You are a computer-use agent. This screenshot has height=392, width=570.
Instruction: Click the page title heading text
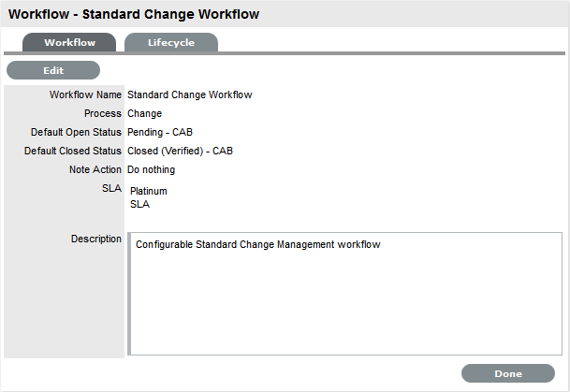pyautogui.click(x=134, y=15)
